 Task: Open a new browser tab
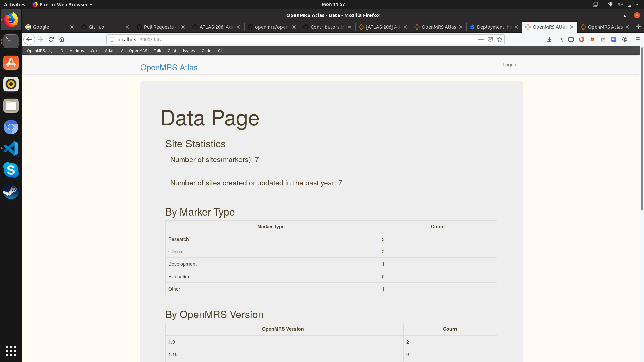point(638,27)
